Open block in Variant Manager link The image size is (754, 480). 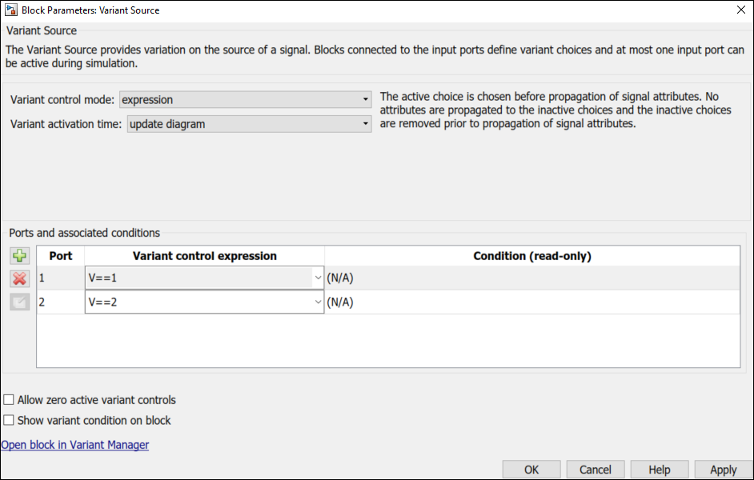75,445
